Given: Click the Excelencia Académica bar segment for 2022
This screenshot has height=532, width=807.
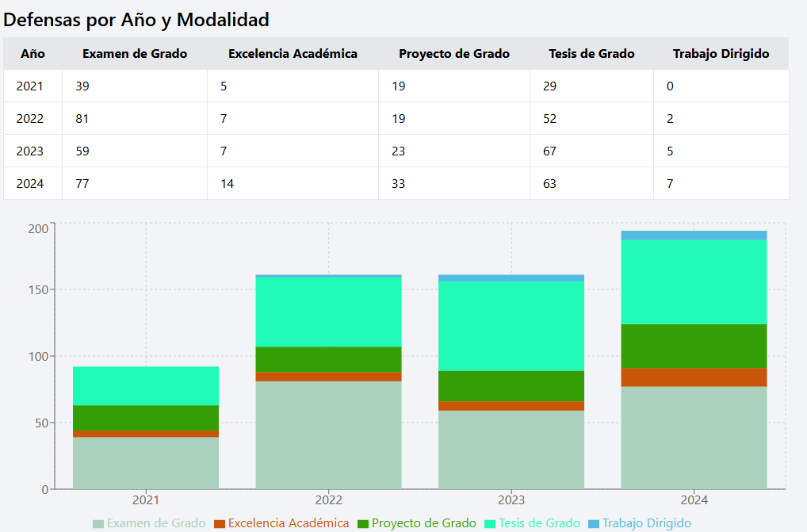Looking at the screenshot, I should click(x=328, y=377).
